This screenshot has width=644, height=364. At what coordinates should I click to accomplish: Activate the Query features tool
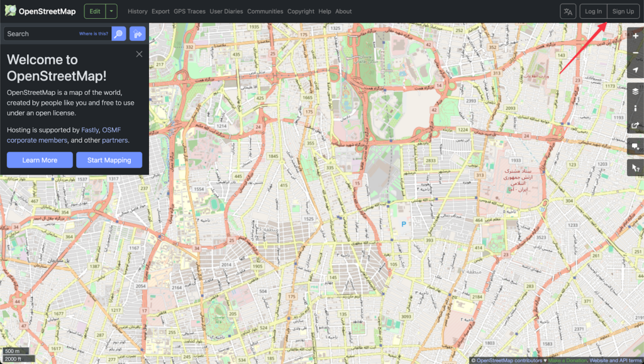[635, 168]
